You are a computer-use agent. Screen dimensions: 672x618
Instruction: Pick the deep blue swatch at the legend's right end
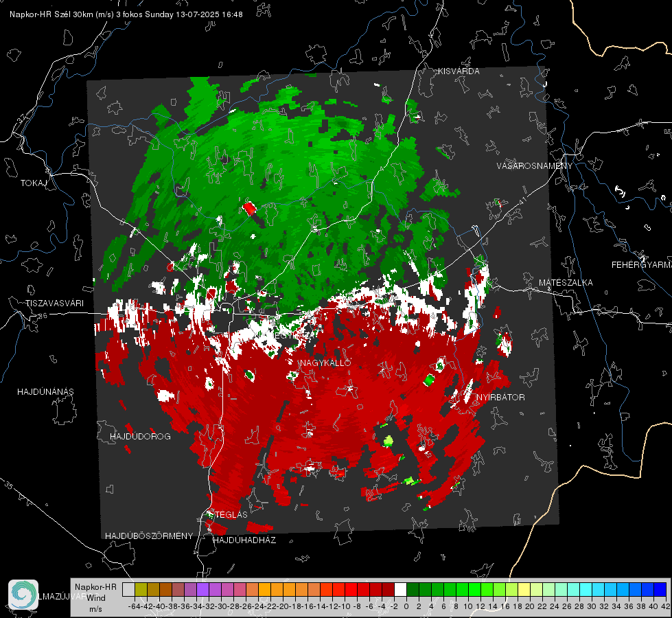click(x=660, y=590)
